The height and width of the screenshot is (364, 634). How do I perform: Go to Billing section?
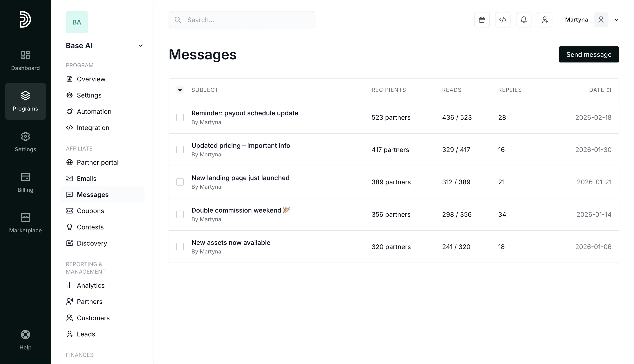pos(25,182)
